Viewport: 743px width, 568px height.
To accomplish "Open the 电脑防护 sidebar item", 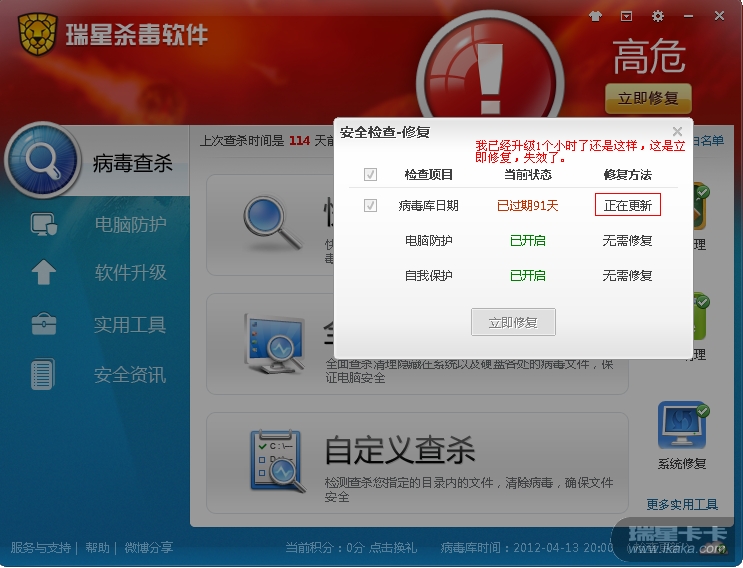I will click(x=130, y=224).
